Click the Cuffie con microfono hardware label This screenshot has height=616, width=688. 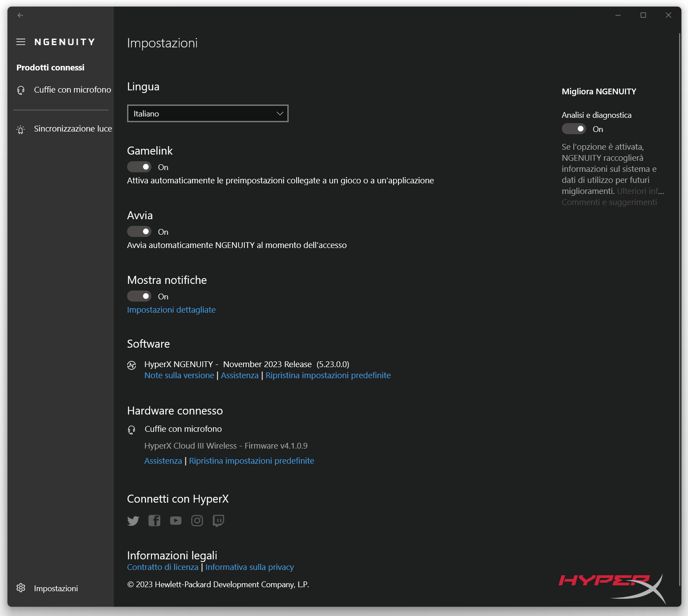tap(183, 429)
